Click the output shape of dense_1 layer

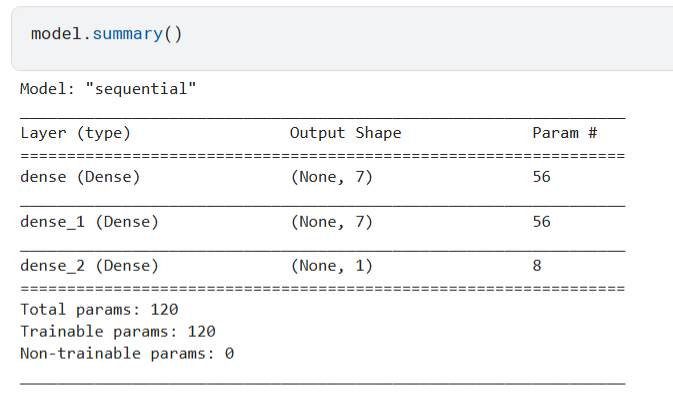point(331,222)
